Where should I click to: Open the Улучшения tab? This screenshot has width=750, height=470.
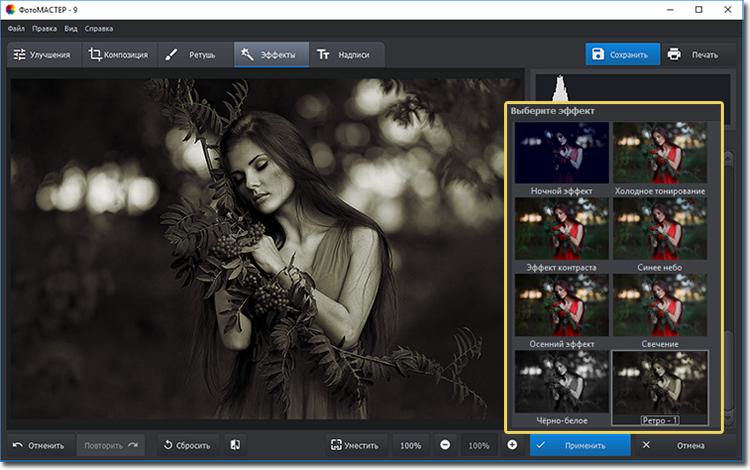click(40, 55)
